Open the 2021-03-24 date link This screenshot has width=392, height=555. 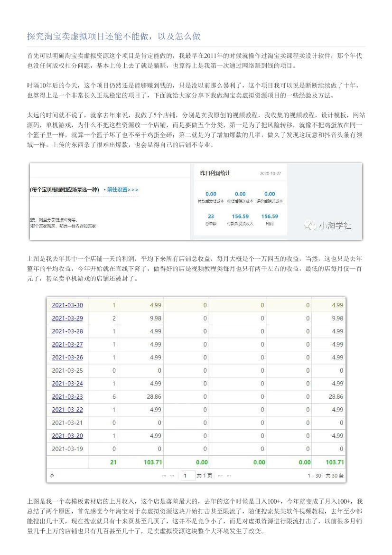67,384
